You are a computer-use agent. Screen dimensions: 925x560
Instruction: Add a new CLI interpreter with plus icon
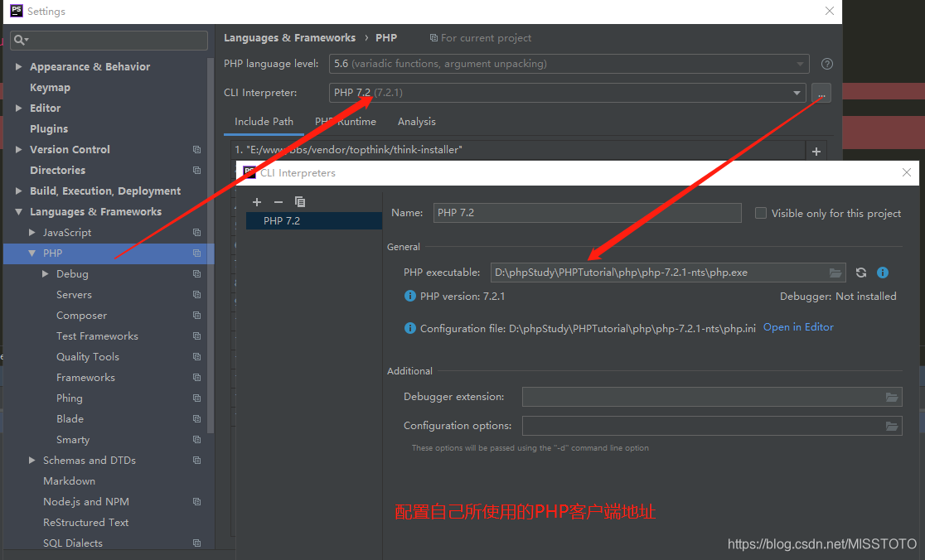pos(257,202)
